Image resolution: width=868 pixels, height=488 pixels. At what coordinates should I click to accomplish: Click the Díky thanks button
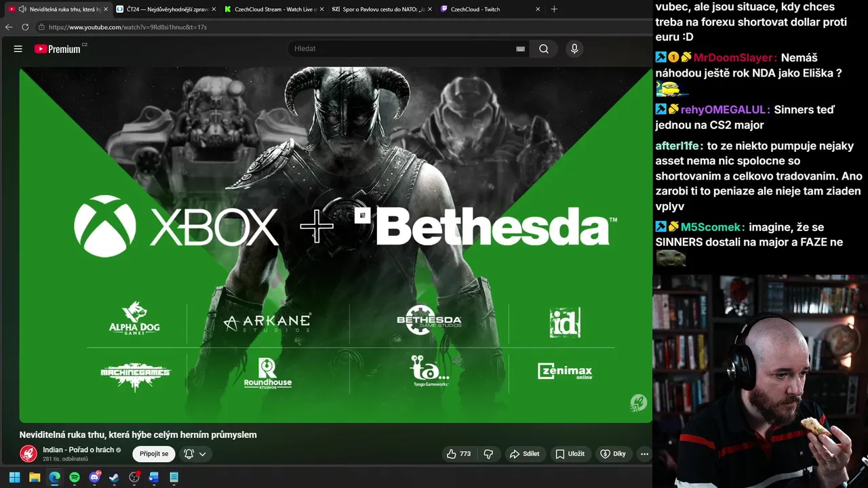[614, 454]
